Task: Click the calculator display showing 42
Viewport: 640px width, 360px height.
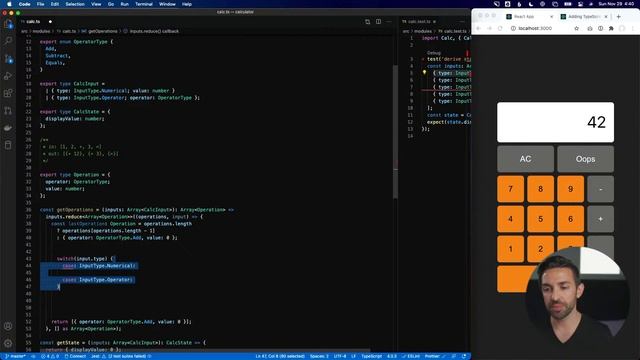Action: pyautogui.click(x=555, y=122)
